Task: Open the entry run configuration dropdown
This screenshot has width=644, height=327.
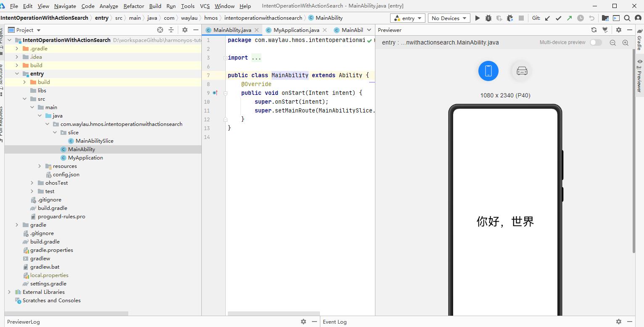Action: [x=408, y=18]
